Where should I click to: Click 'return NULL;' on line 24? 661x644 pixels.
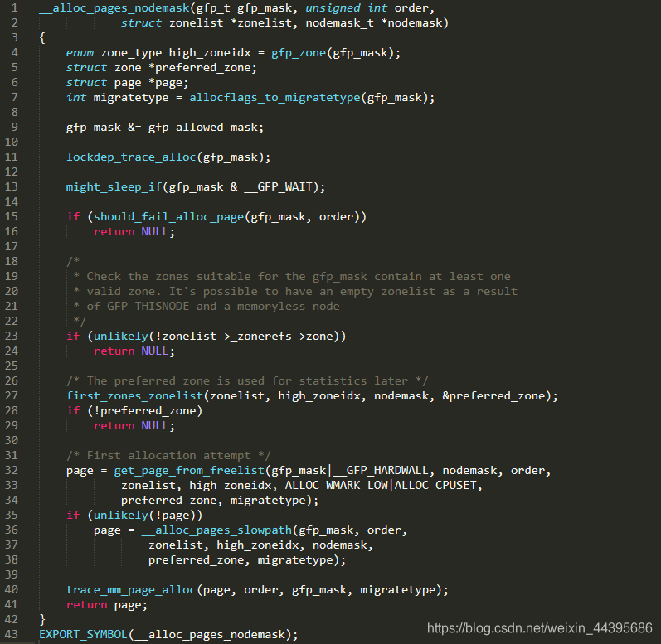(134, 351)
